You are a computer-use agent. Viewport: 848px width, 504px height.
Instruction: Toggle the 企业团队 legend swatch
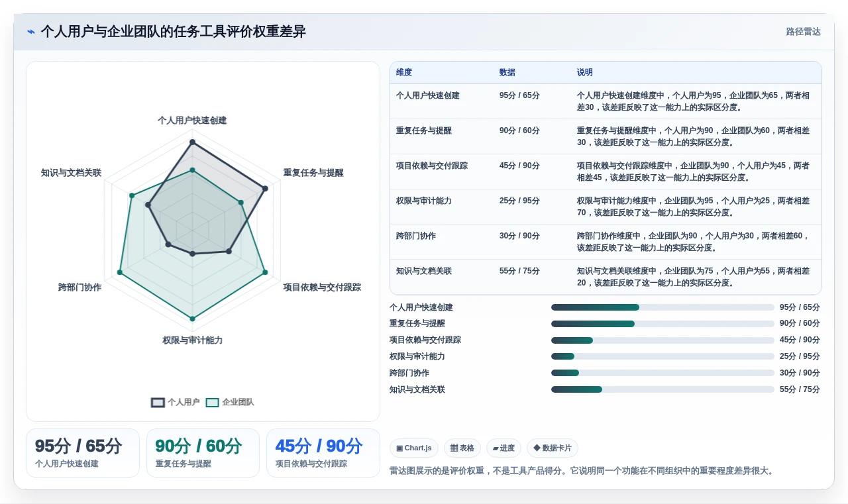(212, 402)
